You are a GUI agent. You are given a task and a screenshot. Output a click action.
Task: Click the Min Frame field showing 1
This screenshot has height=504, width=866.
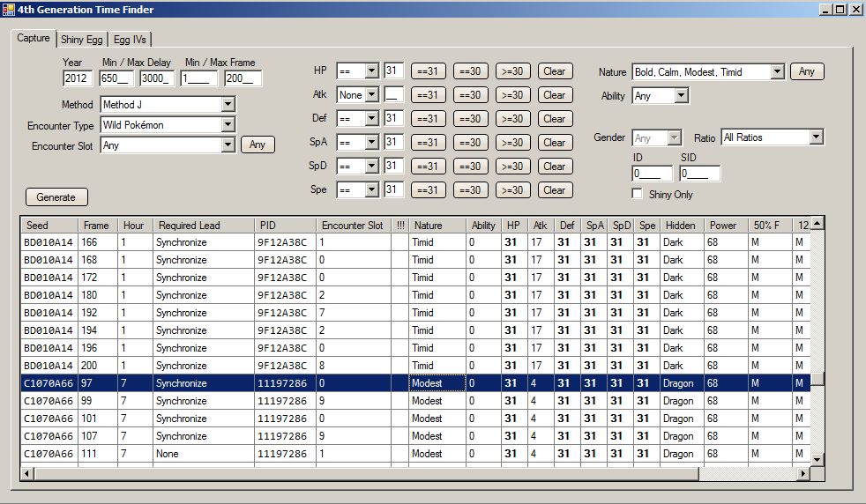pos(198,78)
